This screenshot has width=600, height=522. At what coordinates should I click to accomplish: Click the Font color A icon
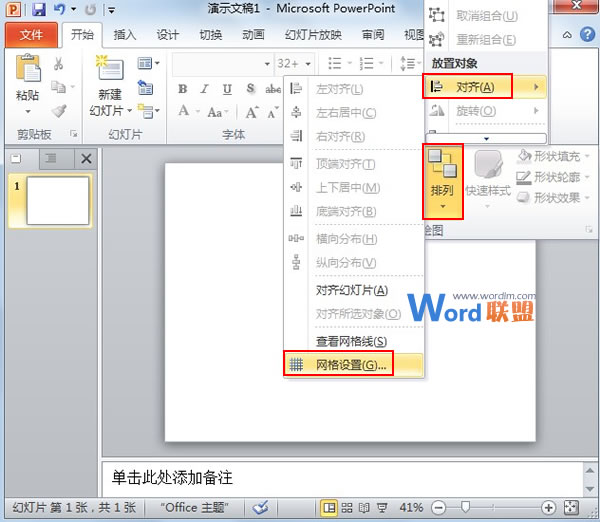point(184,111)
